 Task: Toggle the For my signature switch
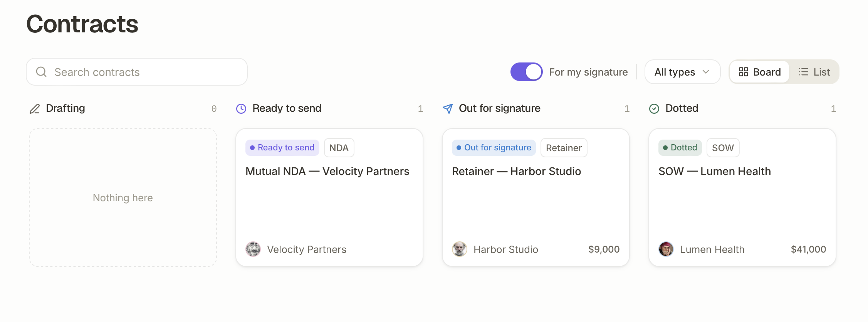526,72
